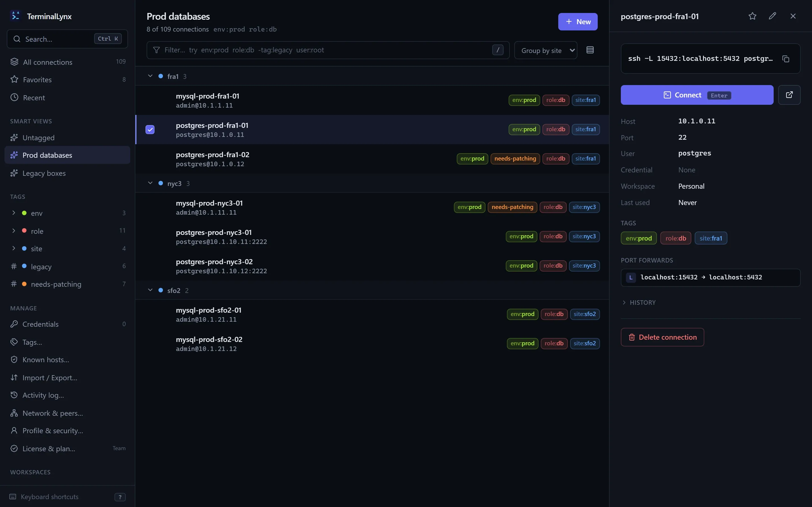Favorite postgres-prod-fra1-01 with the star icon
812x507 pixels.
coord(752,16)
